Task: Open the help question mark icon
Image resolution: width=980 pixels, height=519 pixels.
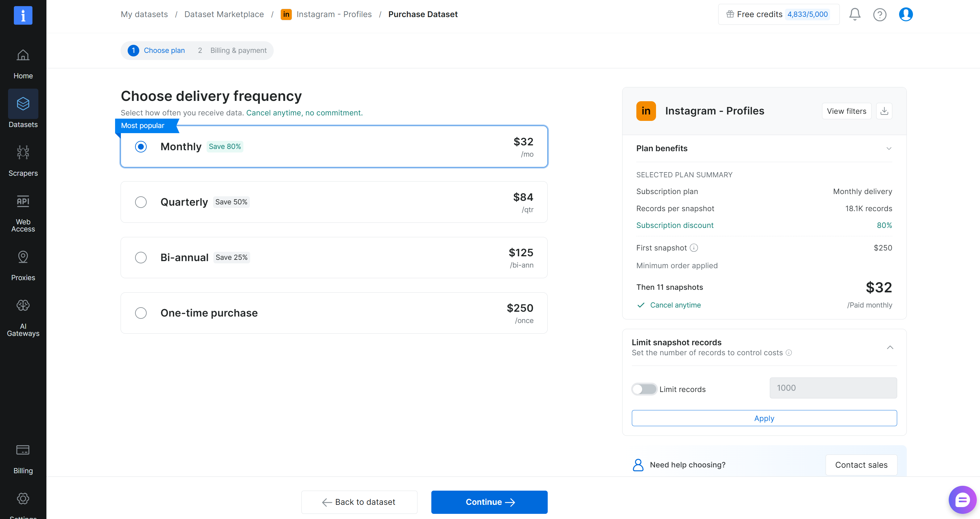Action: [879, 15]
